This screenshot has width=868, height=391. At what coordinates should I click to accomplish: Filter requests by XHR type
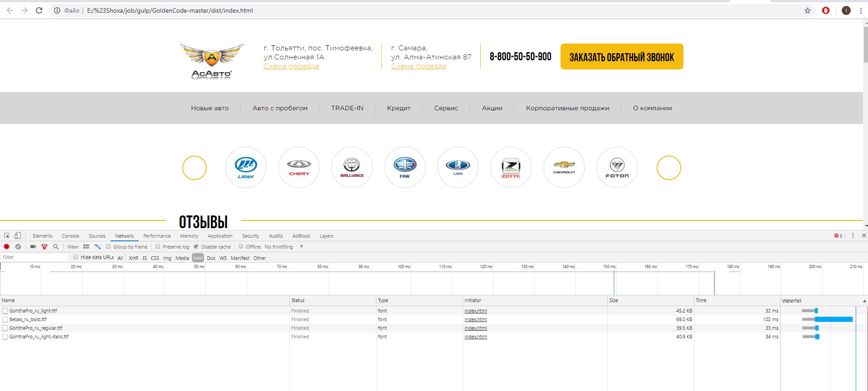tap(133, 258)
